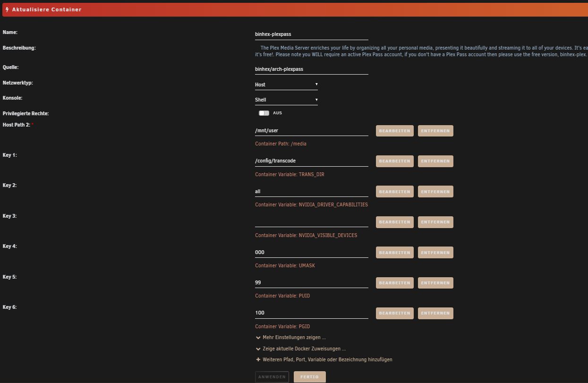
Task: Click the lightning bolt icon in header
Action: 7,9
